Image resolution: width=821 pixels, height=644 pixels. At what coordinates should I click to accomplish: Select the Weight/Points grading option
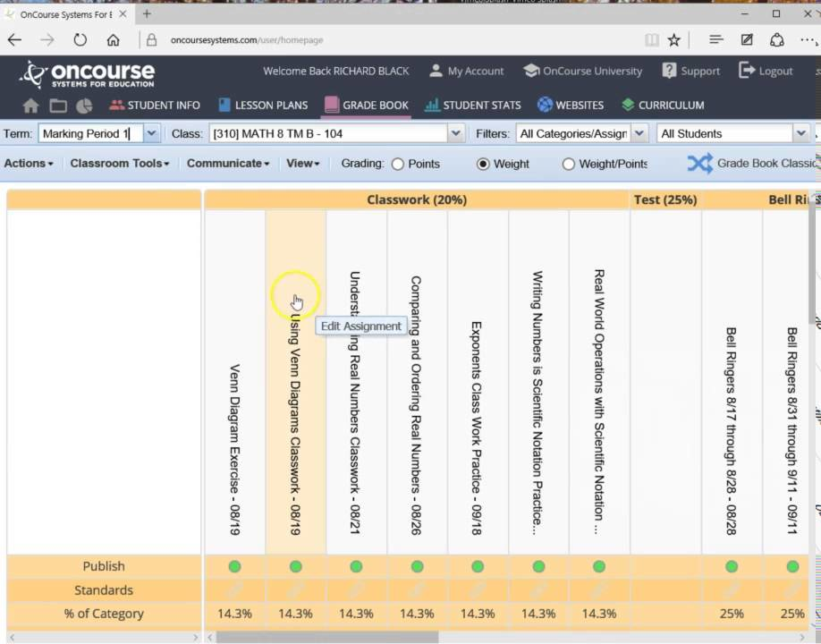click(x=568, y=163)
